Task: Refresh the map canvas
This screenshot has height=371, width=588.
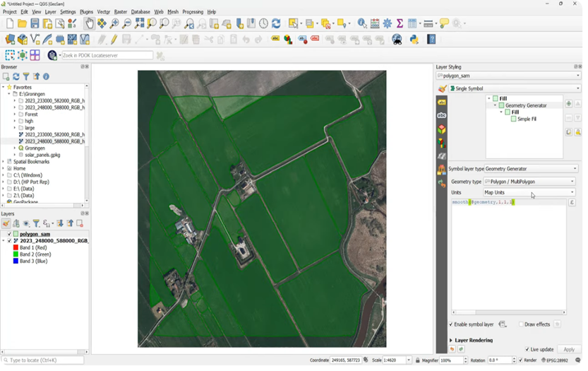Action: click(277, 23)
